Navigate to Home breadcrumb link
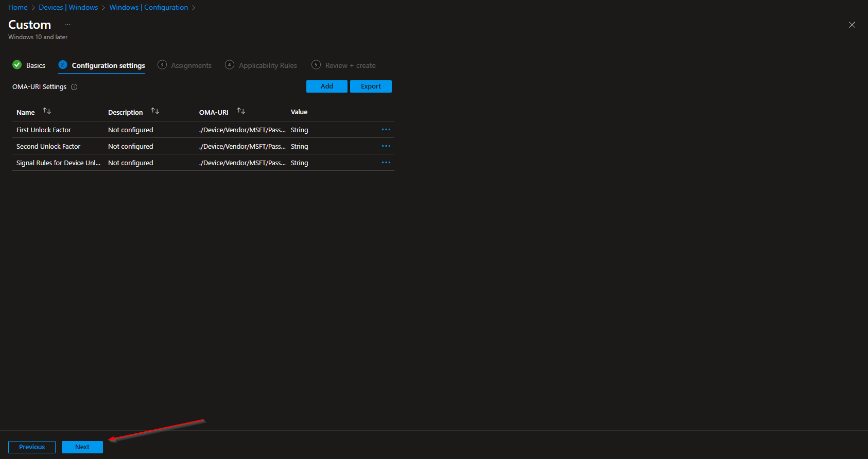 click(18, 7)
